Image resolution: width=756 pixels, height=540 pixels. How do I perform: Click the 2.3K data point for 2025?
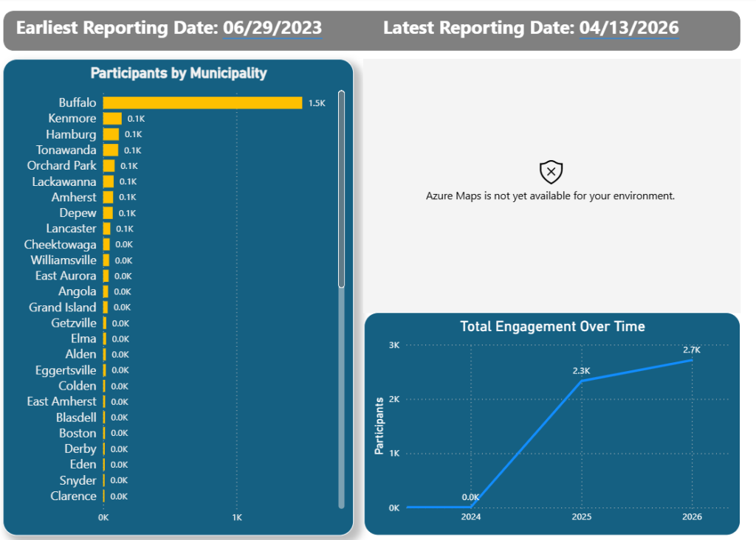tap(581, 380)
